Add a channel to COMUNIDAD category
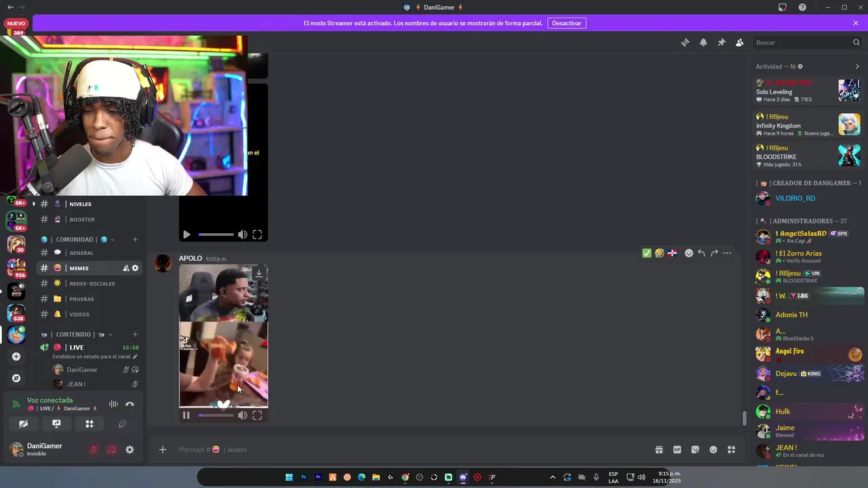Viewport: 868px width, 488px height. pos(135,239)
